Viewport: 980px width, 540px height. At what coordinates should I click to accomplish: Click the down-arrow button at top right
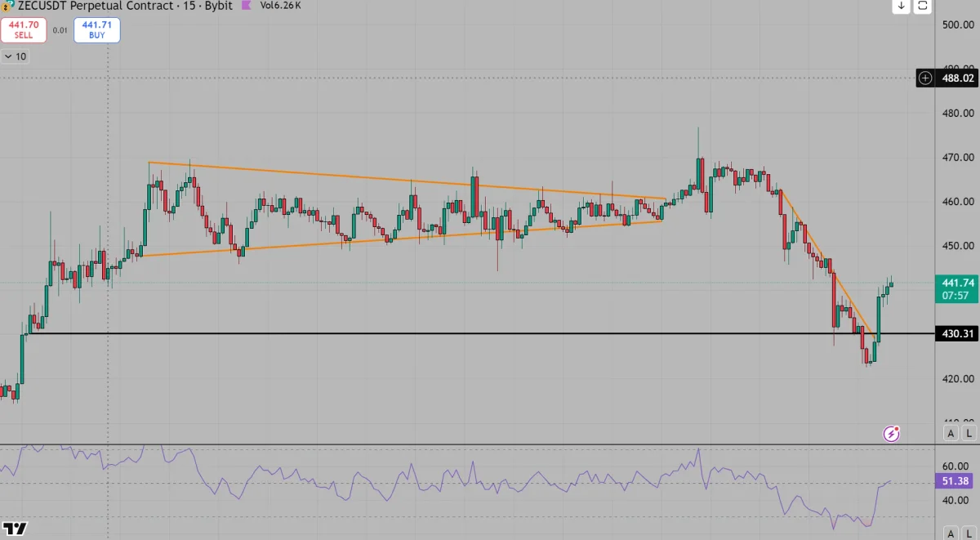(901, 6)
